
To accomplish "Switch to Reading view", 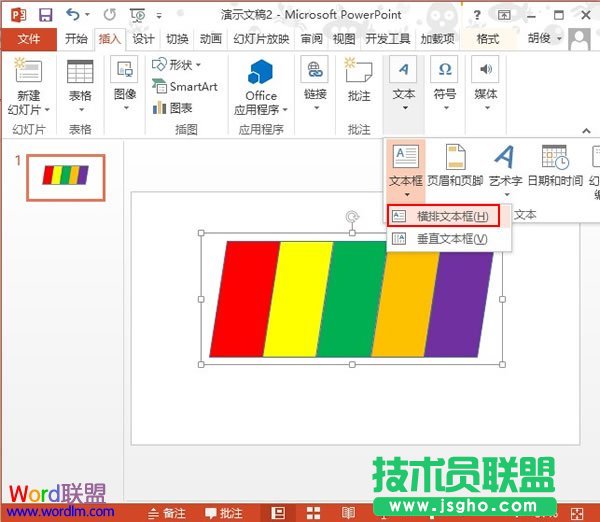I will (348, 513).
